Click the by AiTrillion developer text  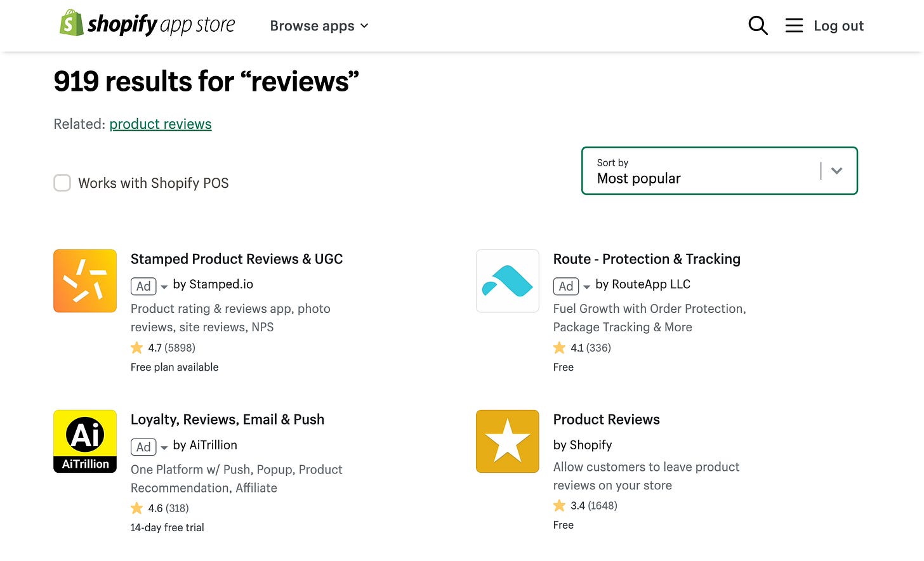[205, 445]
